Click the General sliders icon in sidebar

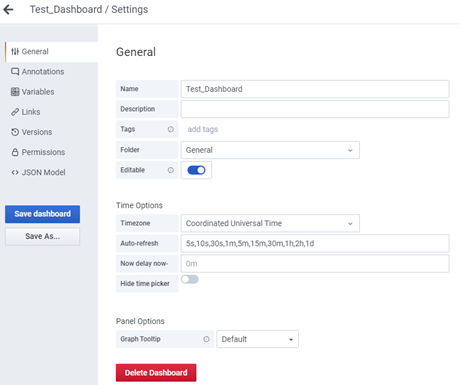pos(15,52)
